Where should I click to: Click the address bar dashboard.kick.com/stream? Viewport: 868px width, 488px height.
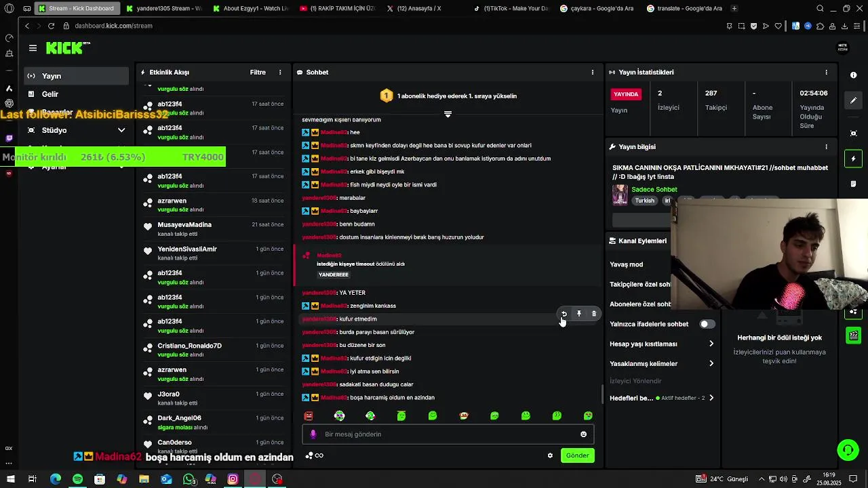point(113,26)
